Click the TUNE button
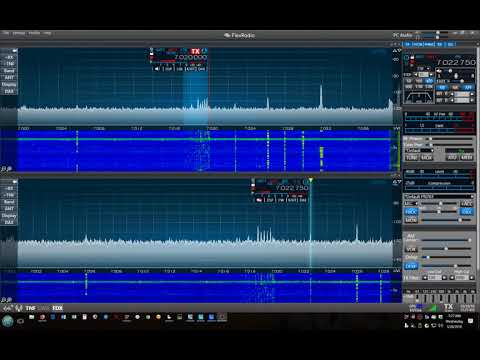480x360 pixels. point(412,157)
